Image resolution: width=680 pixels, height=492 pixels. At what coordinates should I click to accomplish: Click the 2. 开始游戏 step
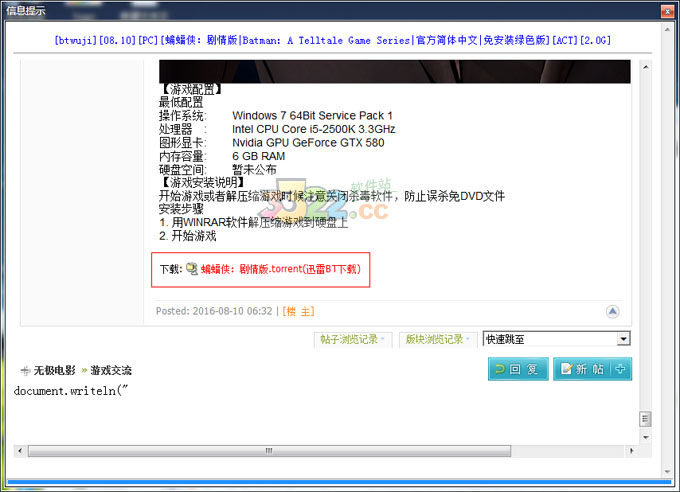coord(187,236)
